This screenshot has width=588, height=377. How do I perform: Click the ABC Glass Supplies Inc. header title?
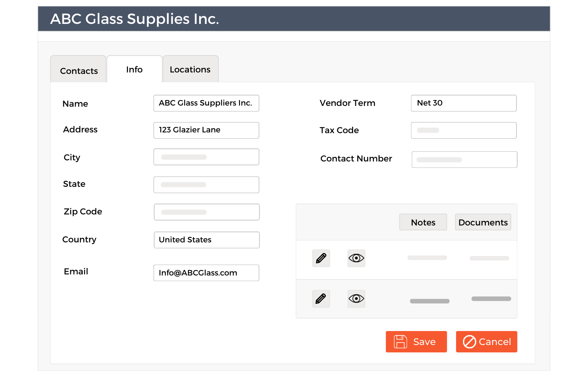[x=135, y=19]
